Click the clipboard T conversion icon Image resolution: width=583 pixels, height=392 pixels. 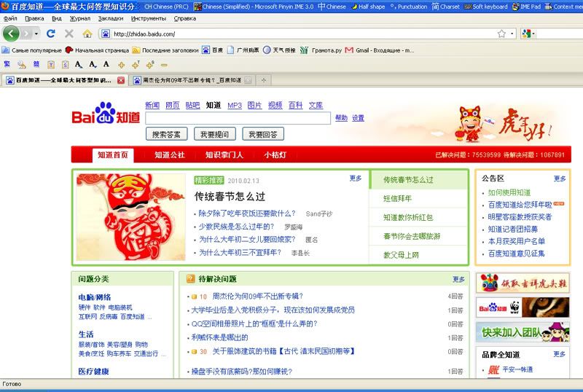(51, 65)
